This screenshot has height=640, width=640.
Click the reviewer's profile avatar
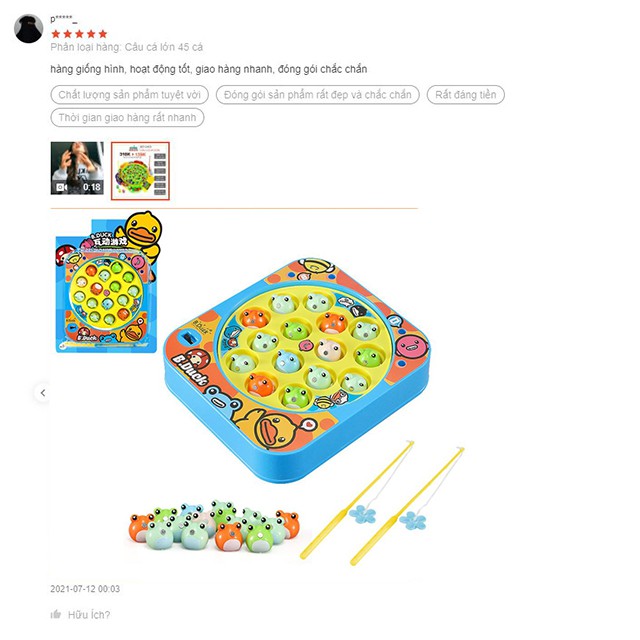29,29
